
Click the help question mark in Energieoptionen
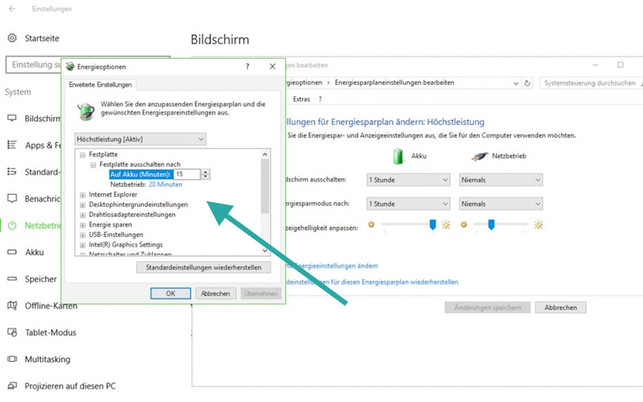pyautogui.click(x=247, y=66)
